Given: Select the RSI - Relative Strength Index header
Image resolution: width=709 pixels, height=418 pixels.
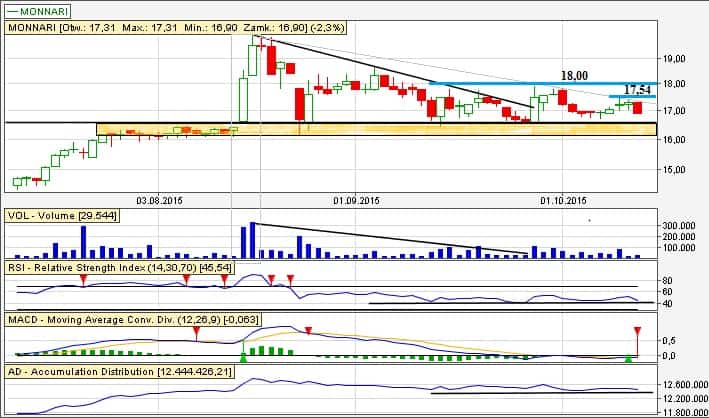Looking at the screenshot, I should point(121,270).
